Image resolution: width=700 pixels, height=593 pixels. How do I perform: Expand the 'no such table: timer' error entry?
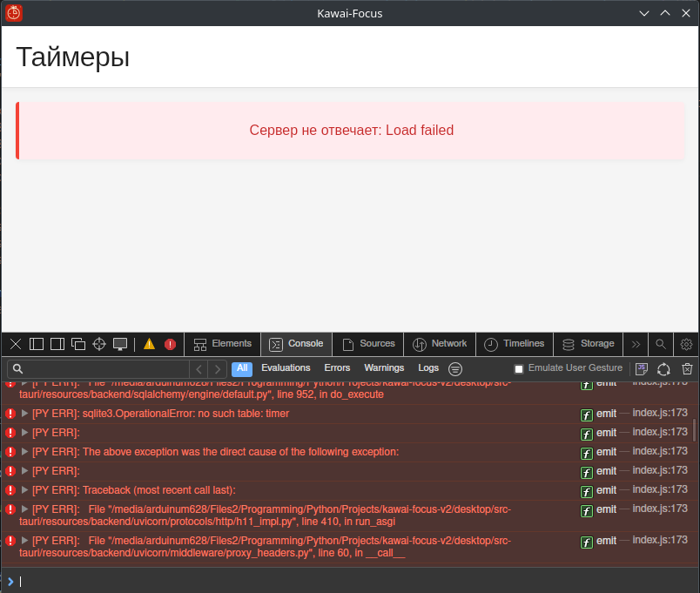(x=25, y=414)
